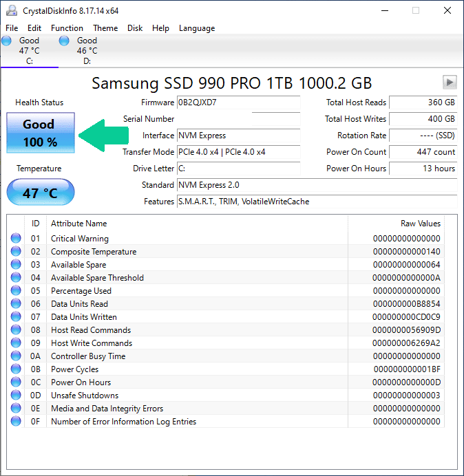Viewport: 464px width, 476px height.
Task: Click the Serial Number field
Action: (238, 119)
